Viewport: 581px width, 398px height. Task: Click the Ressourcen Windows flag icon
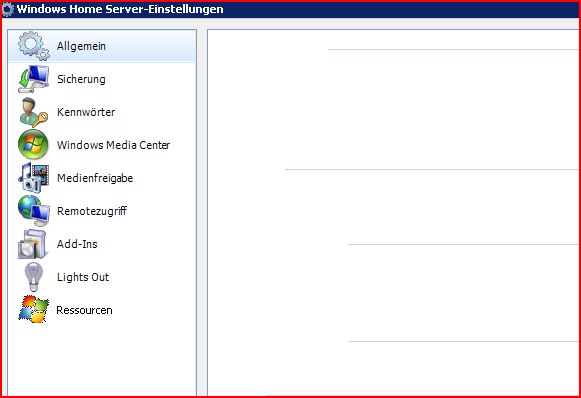coord(34,309)
